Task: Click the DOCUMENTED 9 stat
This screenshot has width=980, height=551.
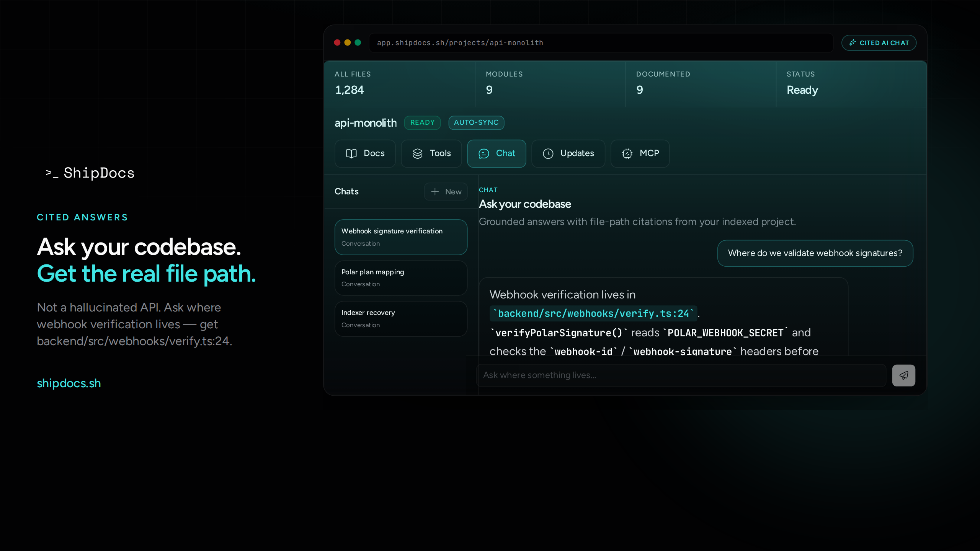Action: [701, 83]
